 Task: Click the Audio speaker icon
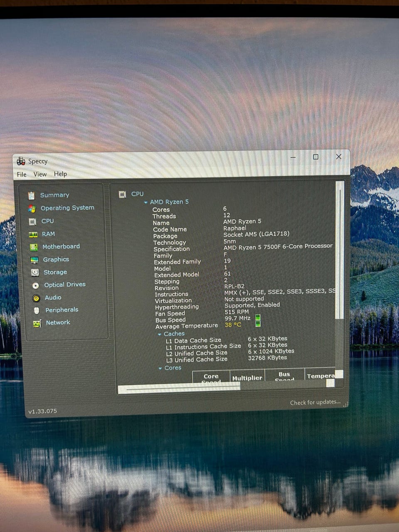[x=36, y=298]
